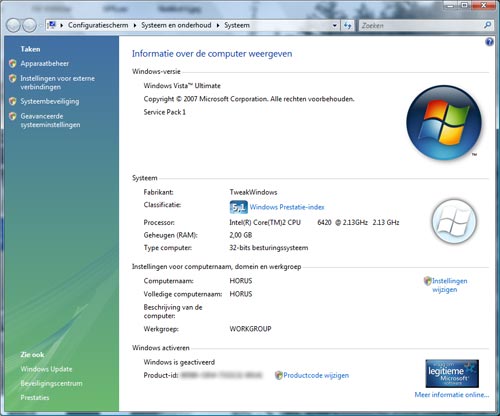Open Windows Prestatie-index link

tap(287, 207)
